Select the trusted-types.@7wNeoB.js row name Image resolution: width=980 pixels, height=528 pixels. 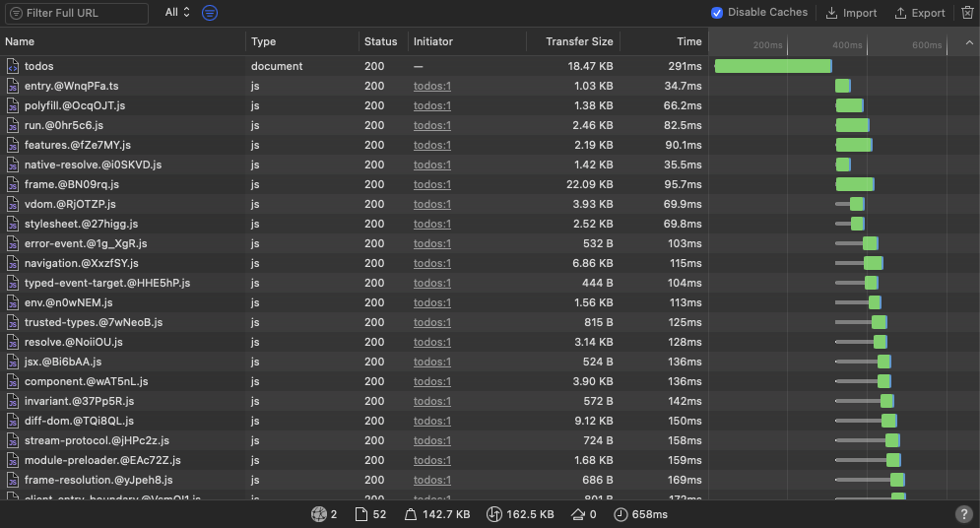pos(94,322)
